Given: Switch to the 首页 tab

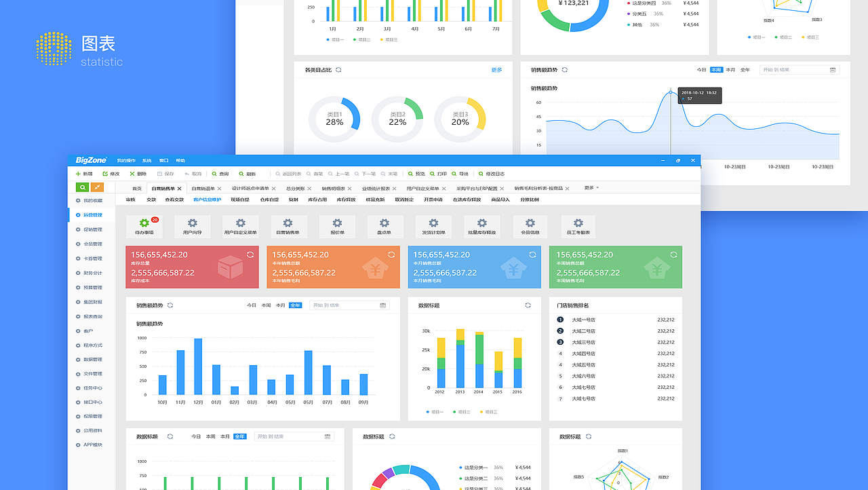Looking at the screenshot, I should (x=137, y=188).
